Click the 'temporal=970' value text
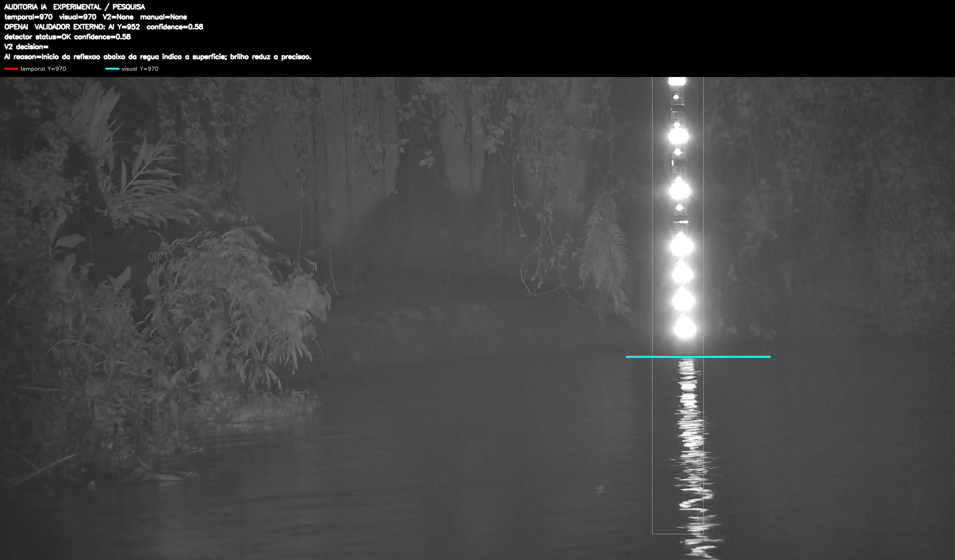Image resolution: width=955 pixels, height=560 pixels. 28,17
